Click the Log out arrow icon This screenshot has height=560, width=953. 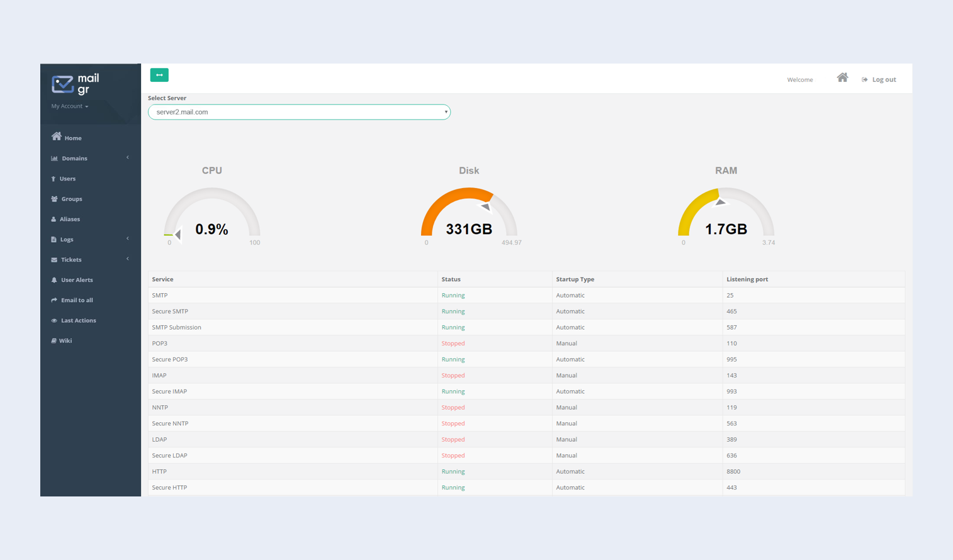coord(865,80)
